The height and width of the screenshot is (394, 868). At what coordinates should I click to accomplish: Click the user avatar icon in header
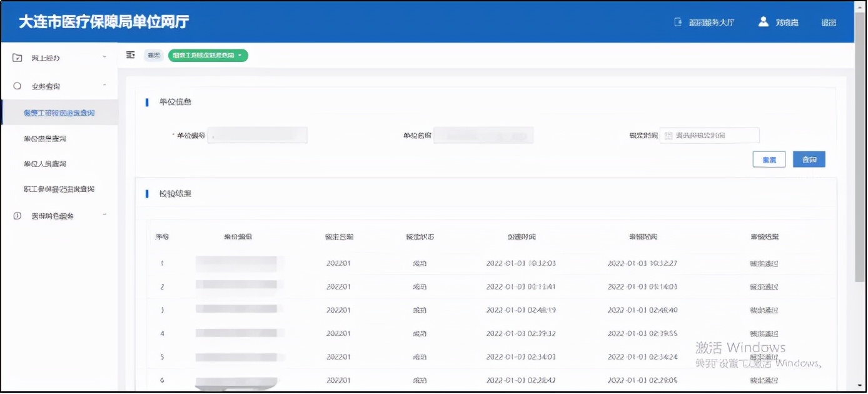(x=763, y=22)
